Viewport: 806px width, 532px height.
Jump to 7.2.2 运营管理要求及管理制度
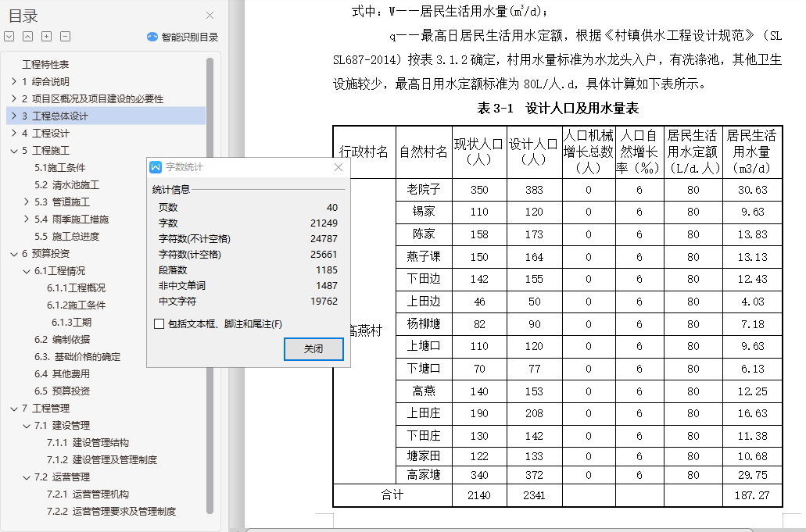[111, 512]
